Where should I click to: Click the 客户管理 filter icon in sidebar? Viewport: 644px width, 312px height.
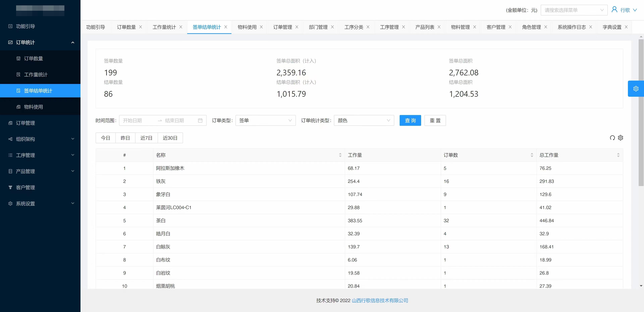10,187
